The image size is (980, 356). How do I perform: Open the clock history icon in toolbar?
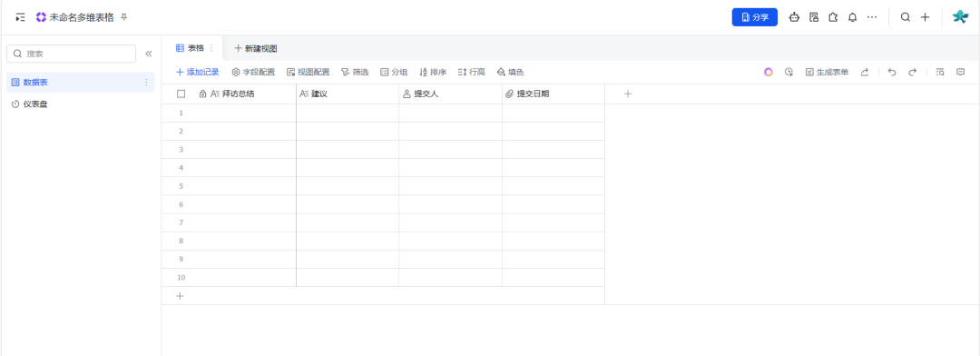[x=789, y=73]
